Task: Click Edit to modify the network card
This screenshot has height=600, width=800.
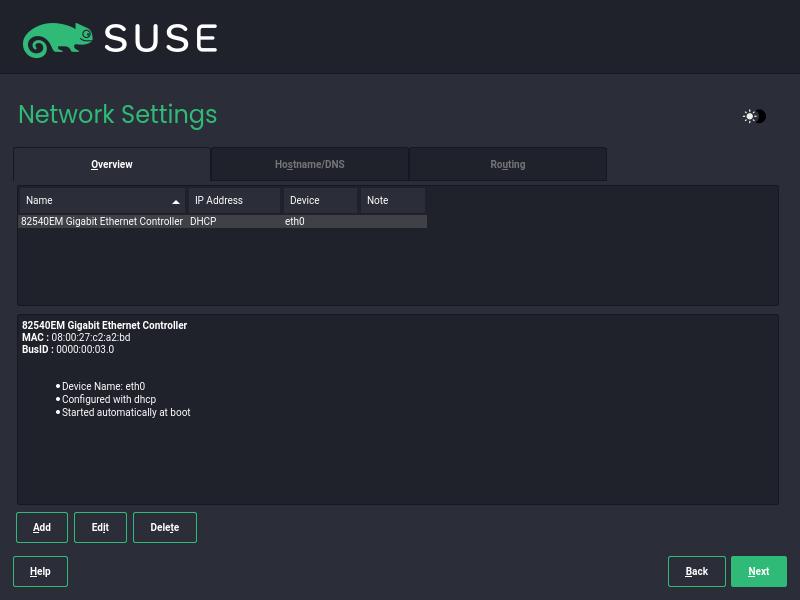Action: [100, 527]
